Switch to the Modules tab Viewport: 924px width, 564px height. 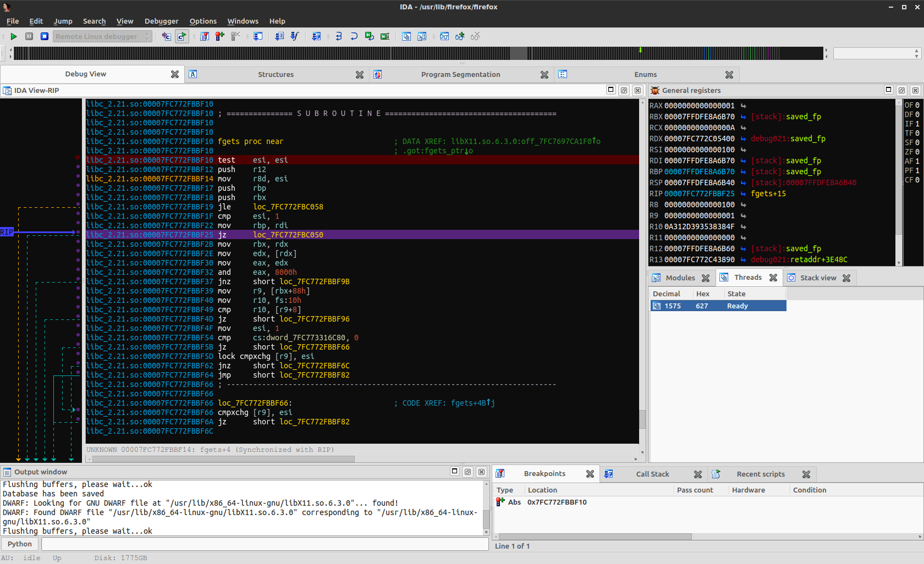(x=680, y=278)
